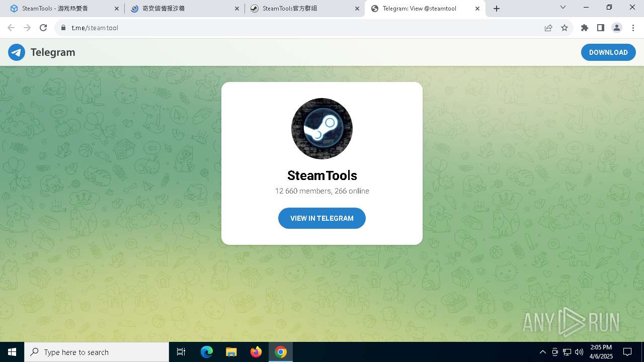Open the Extensions puzzle icon

[x=585, y=28]
